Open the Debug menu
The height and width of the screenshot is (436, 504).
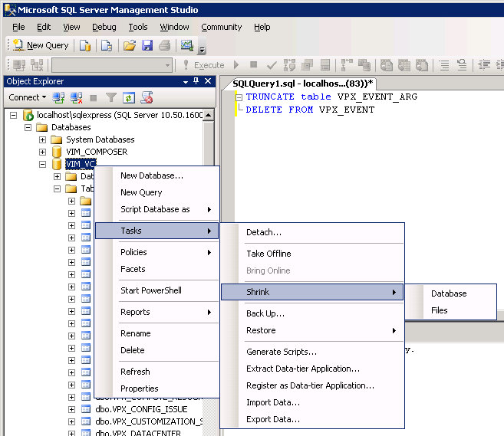(104, 27)
